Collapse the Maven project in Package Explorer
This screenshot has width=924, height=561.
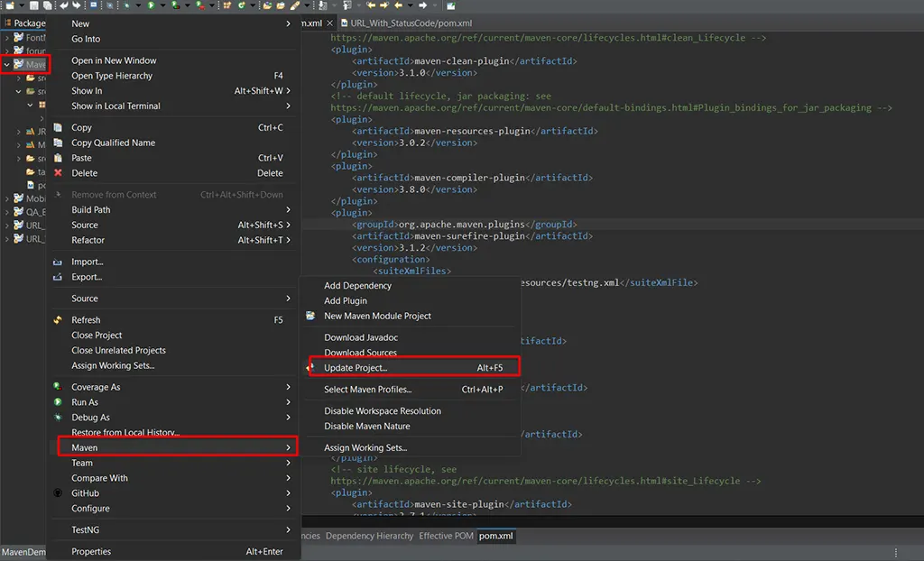click(x=7, y=64)
